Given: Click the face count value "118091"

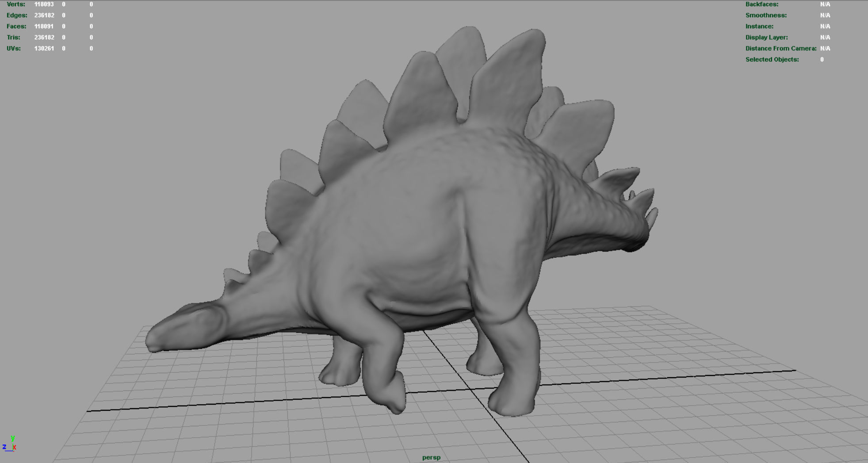Looking at the screenshot, I should point(43,27).
